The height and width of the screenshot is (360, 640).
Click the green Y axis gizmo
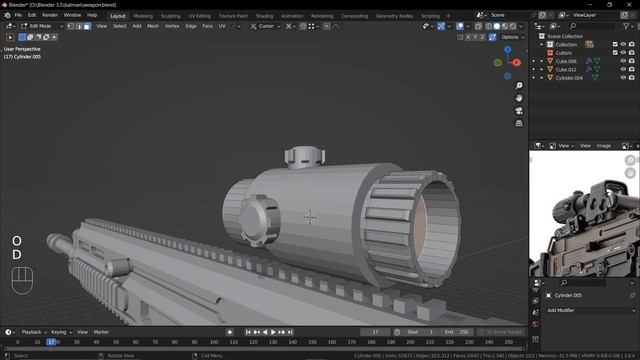[498, 62]
